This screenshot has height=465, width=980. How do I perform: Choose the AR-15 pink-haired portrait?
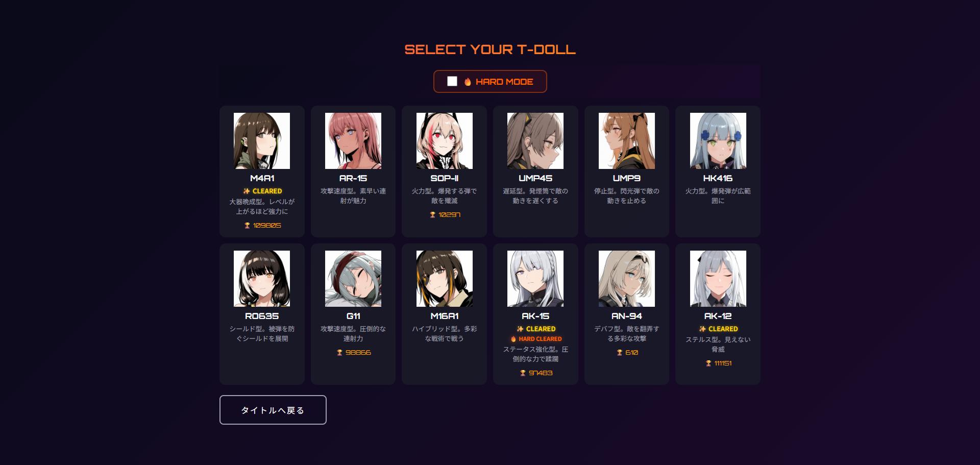click(353, 141)
